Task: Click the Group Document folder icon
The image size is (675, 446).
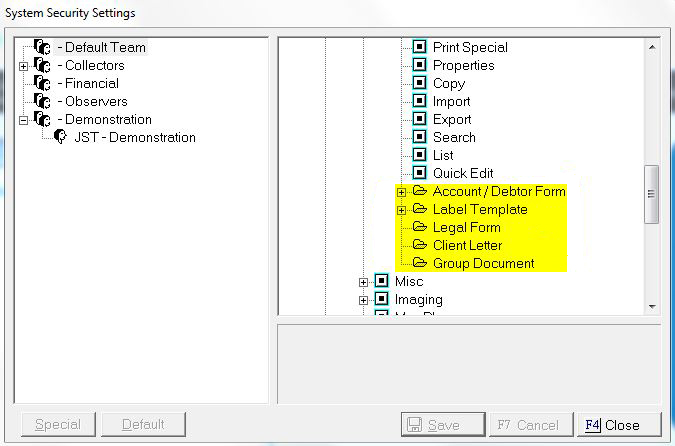Action: pyautogui.click(x=420, y=263)
